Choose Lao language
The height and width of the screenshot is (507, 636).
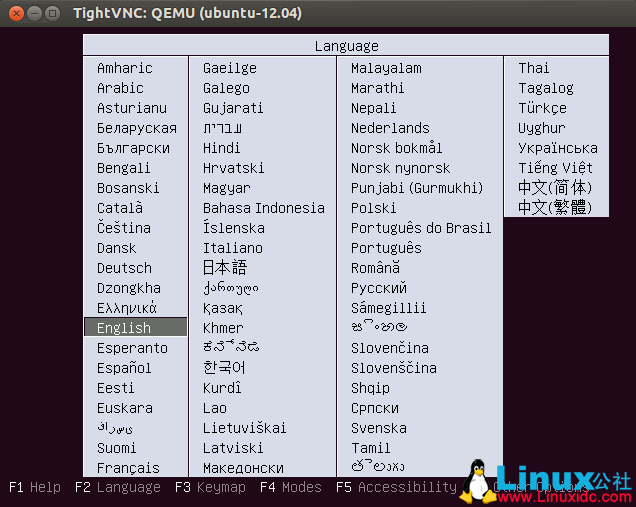tap(215, 408)
